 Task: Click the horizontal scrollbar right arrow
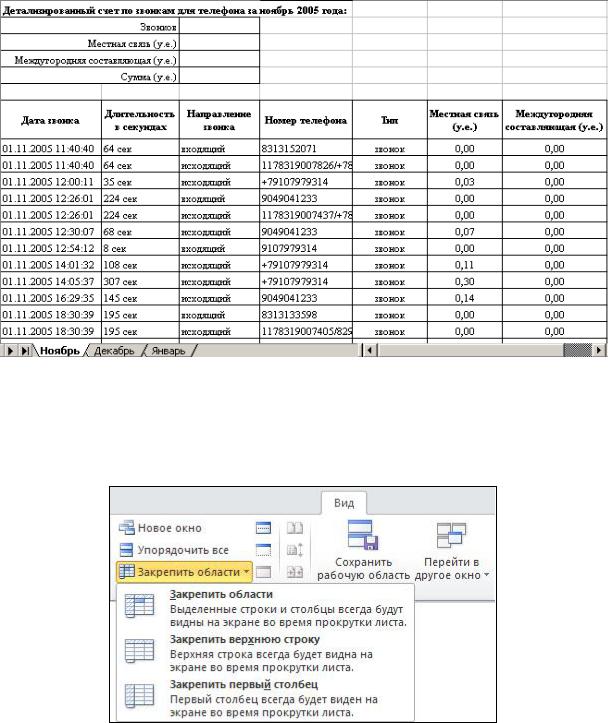coord(598,350)
